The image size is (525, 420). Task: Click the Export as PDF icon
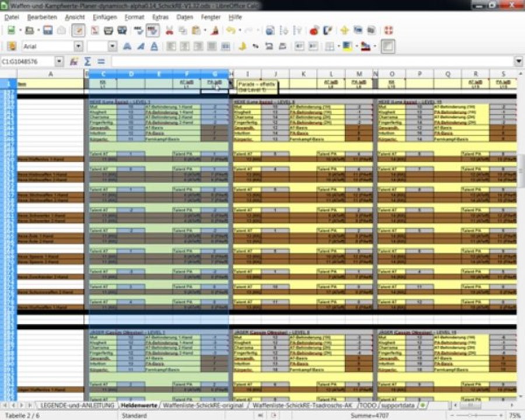click(x=95, y=30)
